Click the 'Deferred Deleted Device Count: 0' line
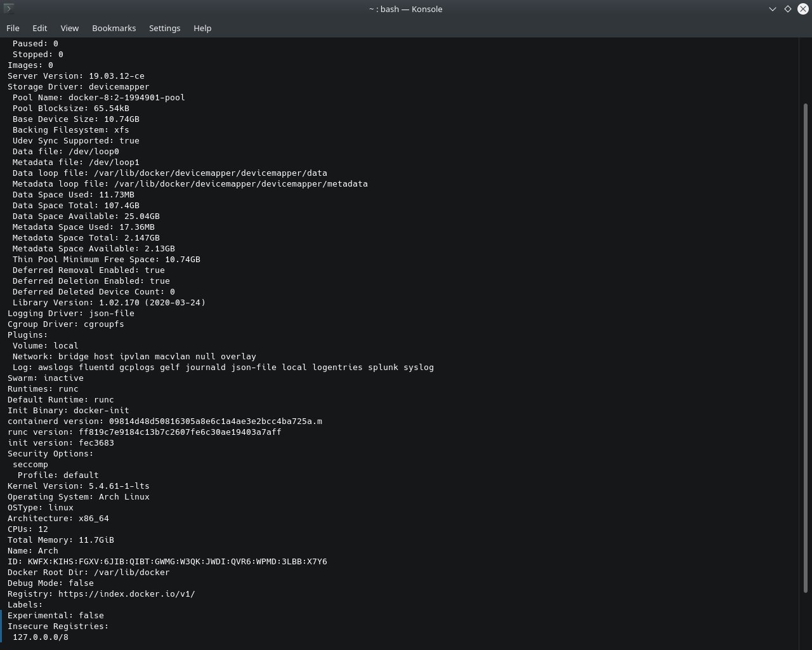 point(94,292)
